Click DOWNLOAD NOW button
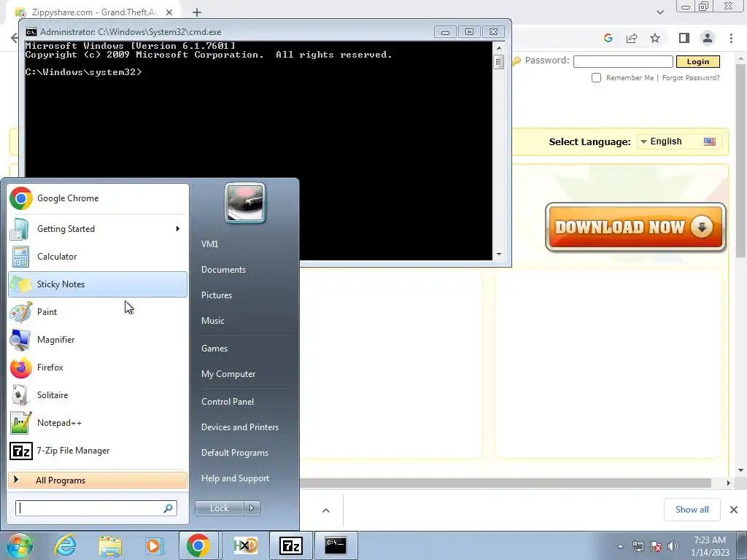This screenshot has height=560, width=747. click(x=635, y=227)
